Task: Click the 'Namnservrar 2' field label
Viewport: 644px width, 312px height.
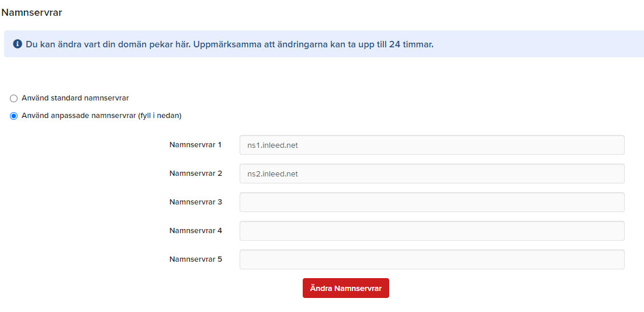Action: point(195,173)
